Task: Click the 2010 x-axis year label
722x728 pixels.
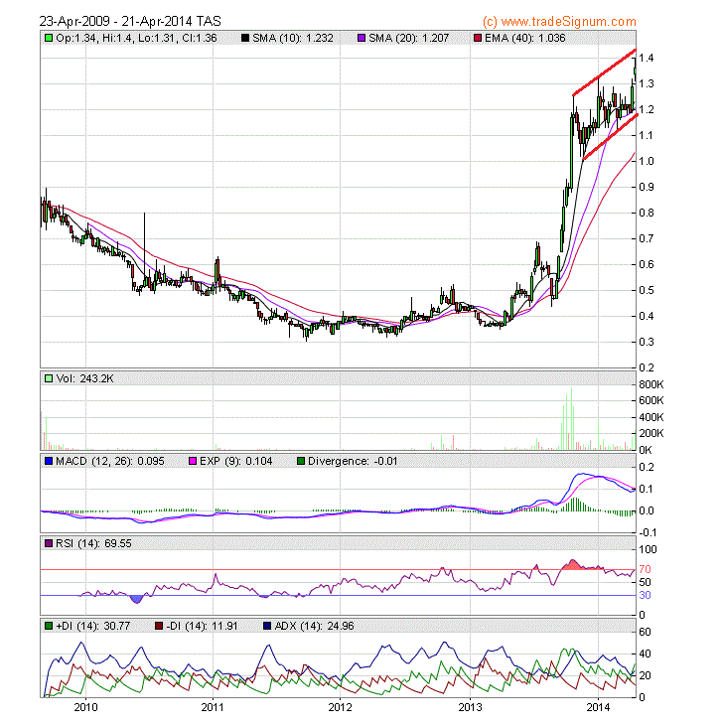Action: pos(85,707)
